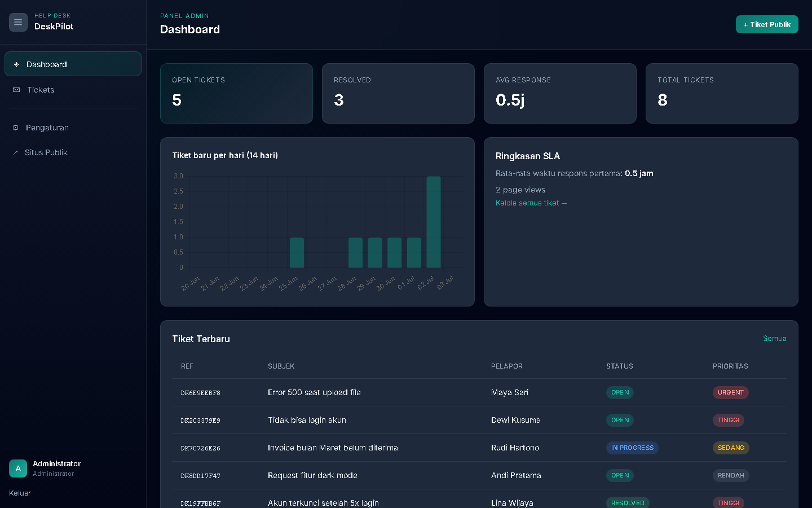This screenshot has width=812, height=508.
Task: Open ticket 'Error 500 saat upload file'
Action: tap(314, 392)
